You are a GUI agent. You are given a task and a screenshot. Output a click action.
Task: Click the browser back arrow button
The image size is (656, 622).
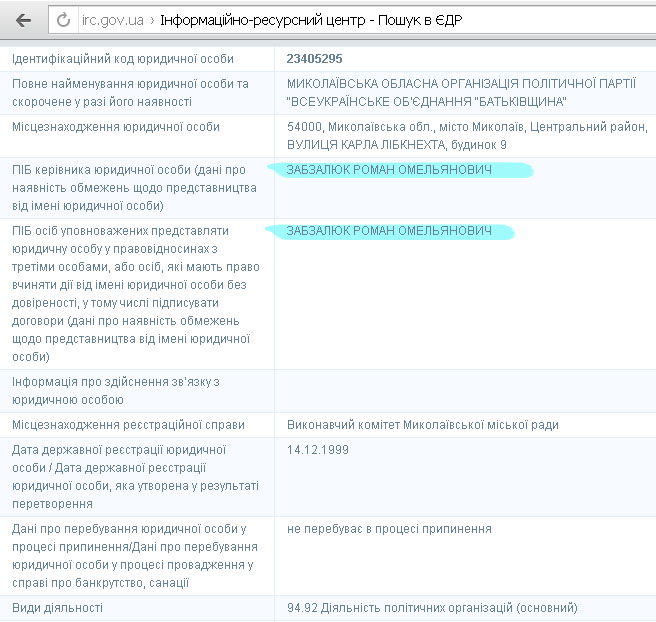point(23,20)
